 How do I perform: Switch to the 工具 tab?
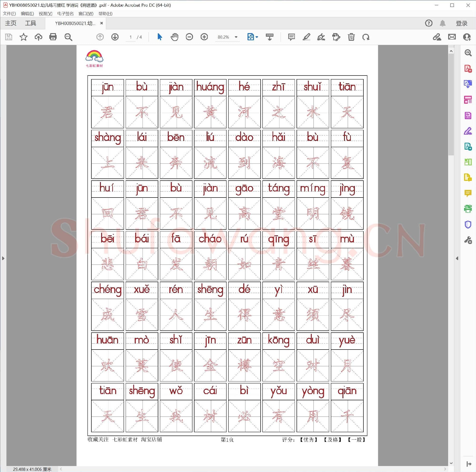pos(30,23)
